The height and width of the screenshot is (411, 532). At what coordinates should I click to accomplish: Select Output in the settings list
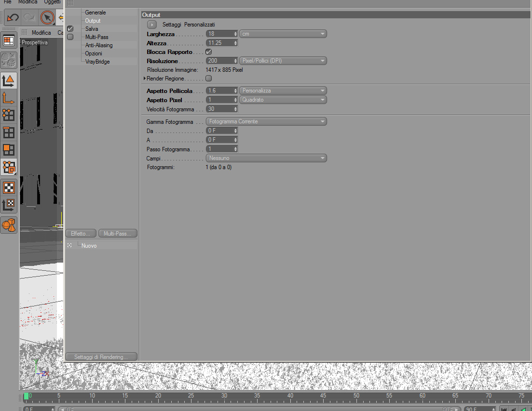(x=93, y=21)
